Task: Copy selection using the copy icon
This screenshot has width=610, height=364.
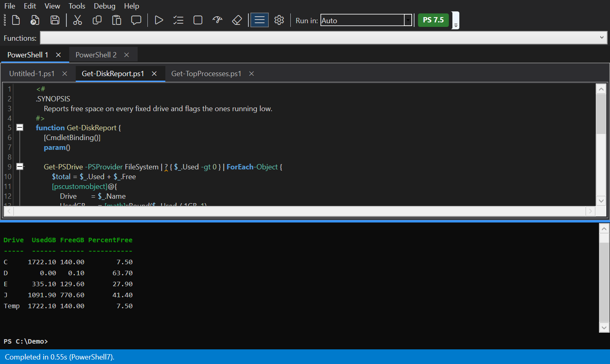Action: pos(97,20)
